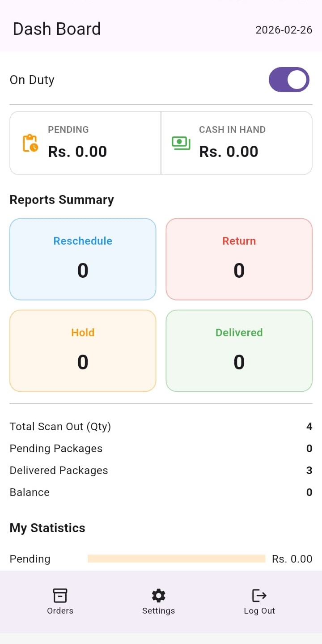Click the green cash-in-hand money icon
Viewport: 322px width, 644px height.
click(x=180, y=143)
